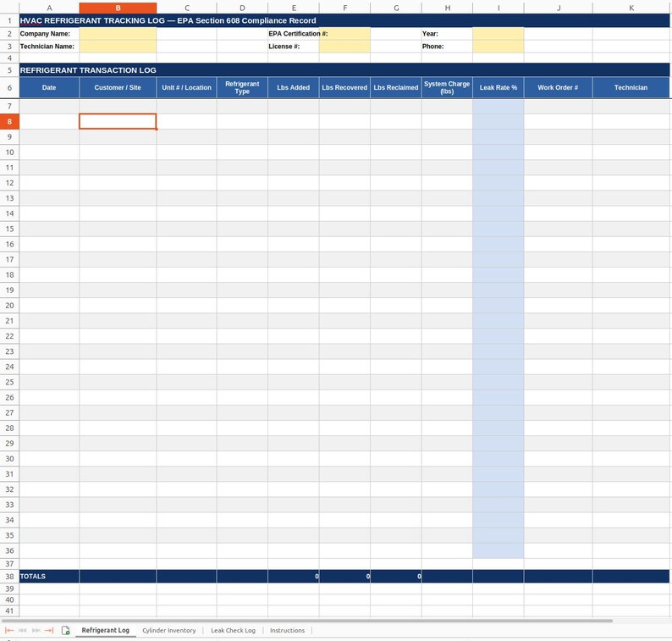Open the Instructions sheet tab
The height and width of the screenshot is (641, 672).
coord(287,630)
